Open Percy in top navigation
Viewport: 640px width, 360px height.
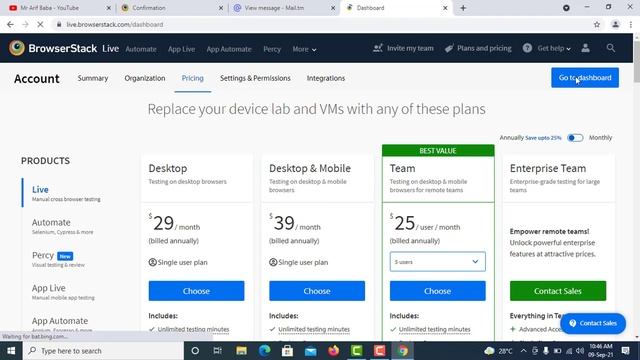click(x=272, y=49)
